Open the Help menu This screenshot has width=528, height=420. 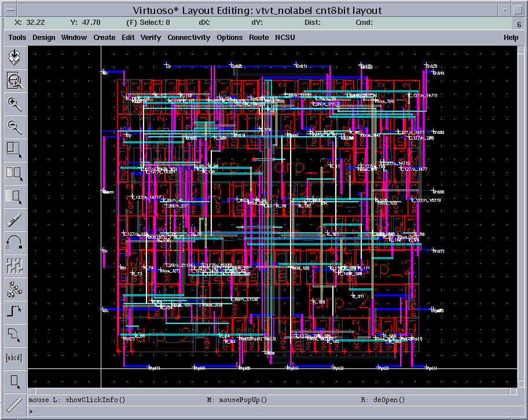[511, 38]
